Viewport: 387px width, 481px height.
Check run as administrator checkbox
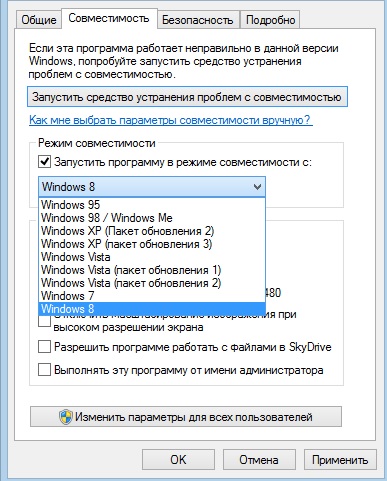coord(44,370)
